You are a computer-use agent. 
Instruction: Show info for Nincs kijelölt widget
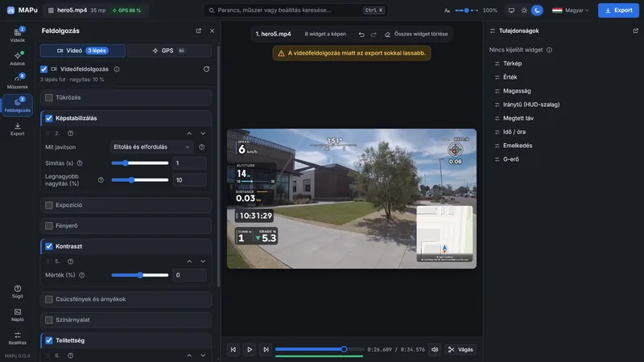tap(550, 50)
